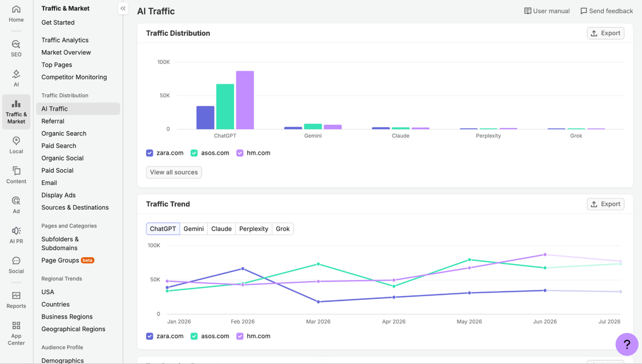The width and height of the screenshot is (642, 364).
Task: Click the zara.com ChatGPT bar
Action: [x=205, y=118]
